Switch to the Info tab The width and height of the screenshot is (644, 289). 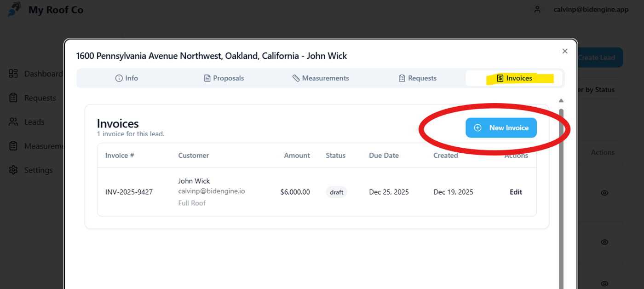[126, 78]
